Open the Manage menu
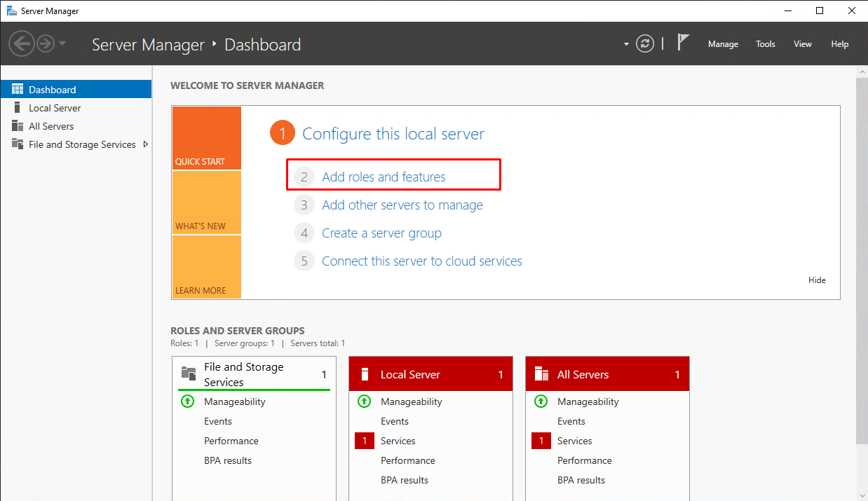The image size is (868, 501). coord(723,43)
